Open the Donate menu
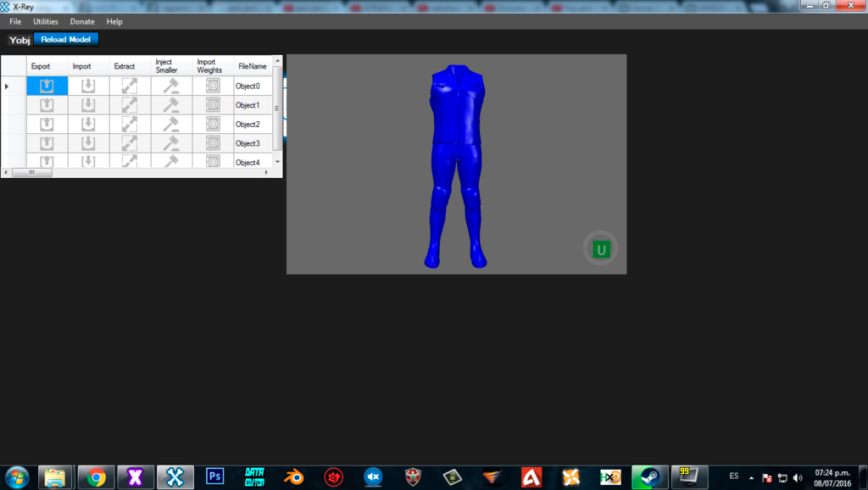 coord(82,21)
